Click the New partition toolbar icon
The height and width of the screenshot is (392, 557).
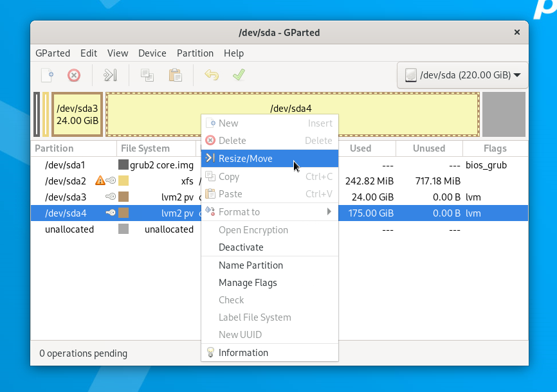(47, 75)
